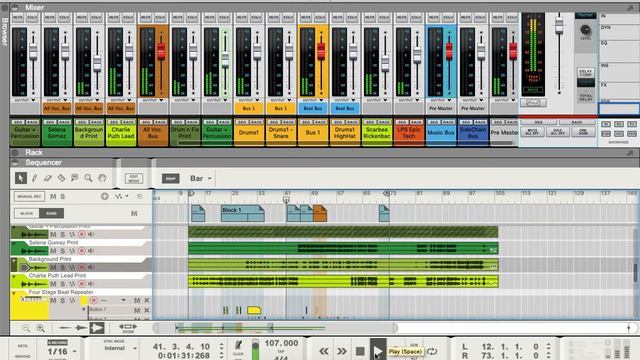640x360 pixels.
Task: Select the Magnify tool
Action: [88, 178]
